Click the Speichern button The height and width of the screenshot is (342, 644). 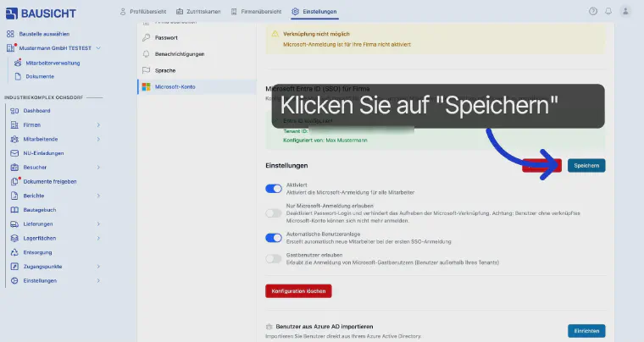586,166
